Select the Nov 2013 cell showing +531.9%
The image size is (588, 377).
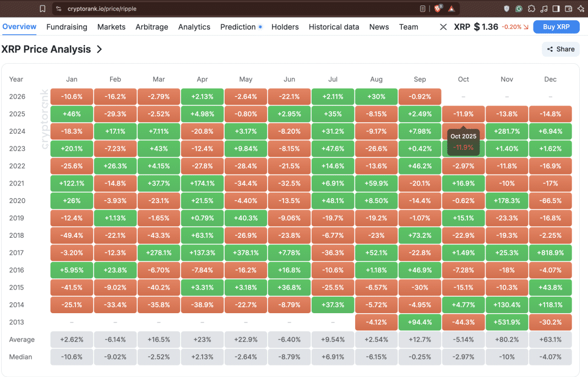coord(507,323)
